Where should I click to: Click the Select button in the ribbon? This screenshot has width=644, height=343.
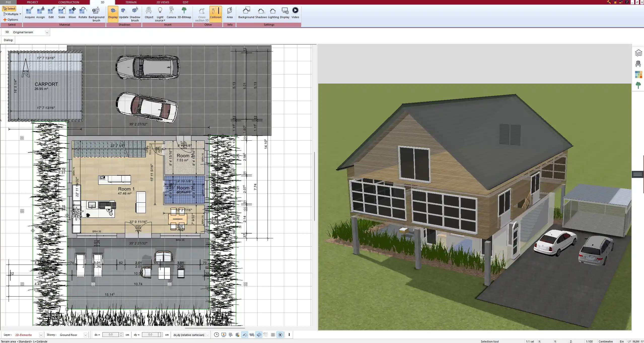pos(9,8)
